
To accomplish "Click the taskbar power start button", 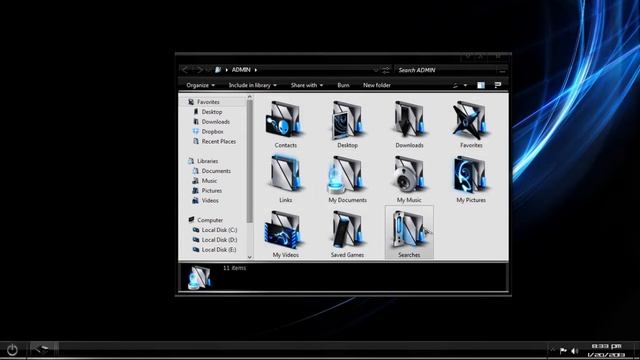I will pyautogui.click(x=12, y=350).
